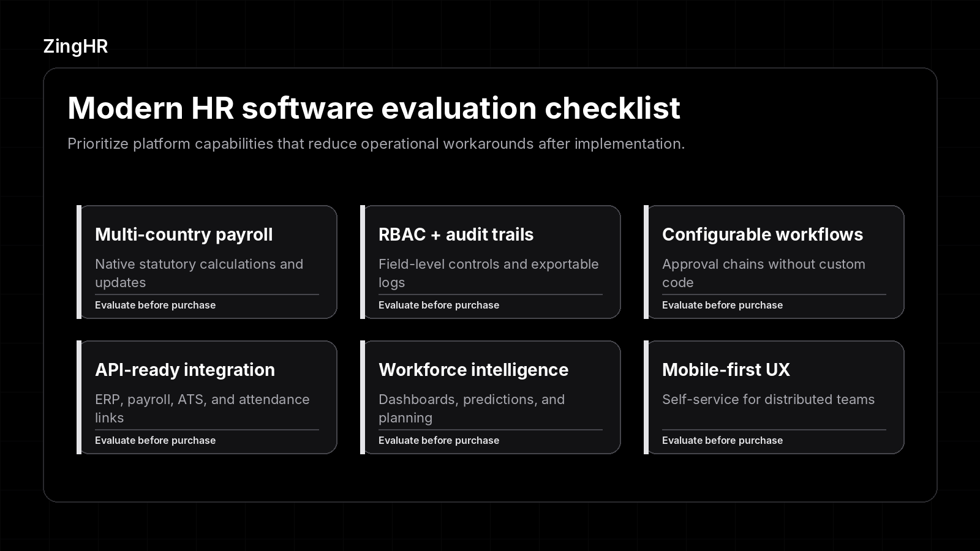980x551 pixels.
Task: Click 'Evaluate before purchase' under Configurable workflows
Action: coord(722,305)
